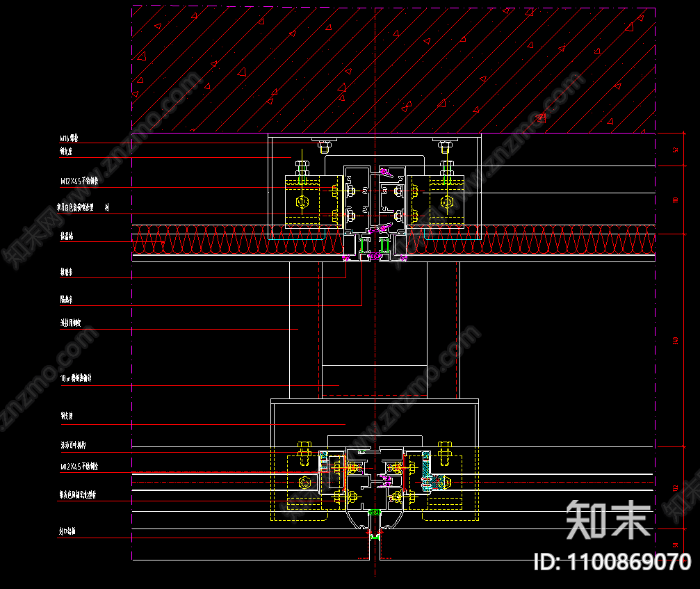Select the "50" dimension value

pyautogui.click(x=676, y=544)
